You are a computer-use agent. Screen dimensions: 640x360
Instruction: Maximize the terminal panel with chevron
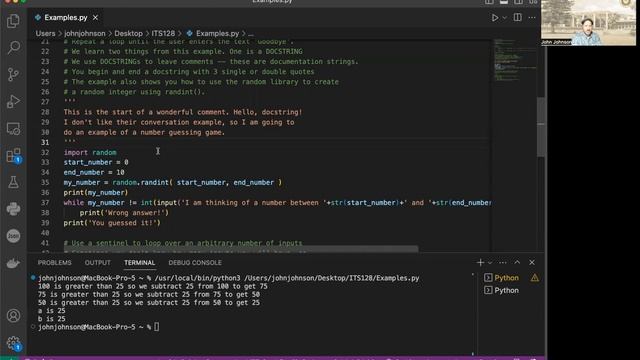click(517, 262)
